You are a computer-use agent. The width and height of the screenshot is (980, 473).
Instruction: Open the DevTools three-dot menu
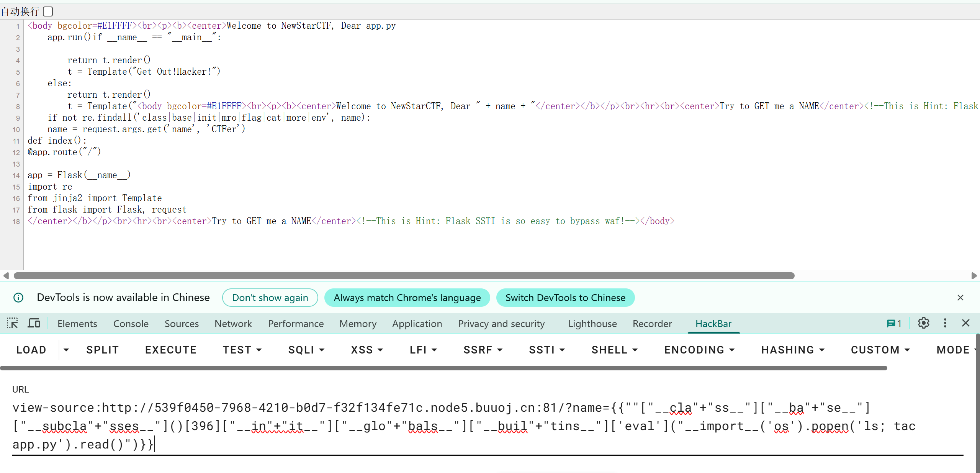coord(945,324)
